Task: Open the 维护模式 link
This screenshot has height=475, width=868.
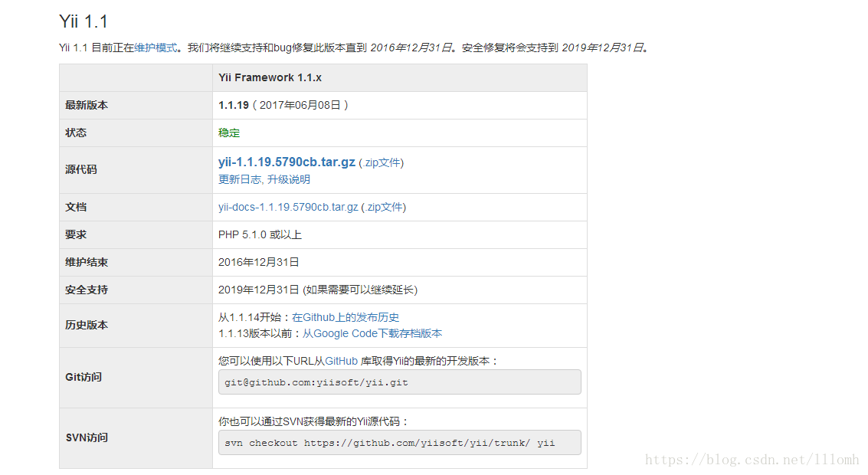Action: (156, 47)
